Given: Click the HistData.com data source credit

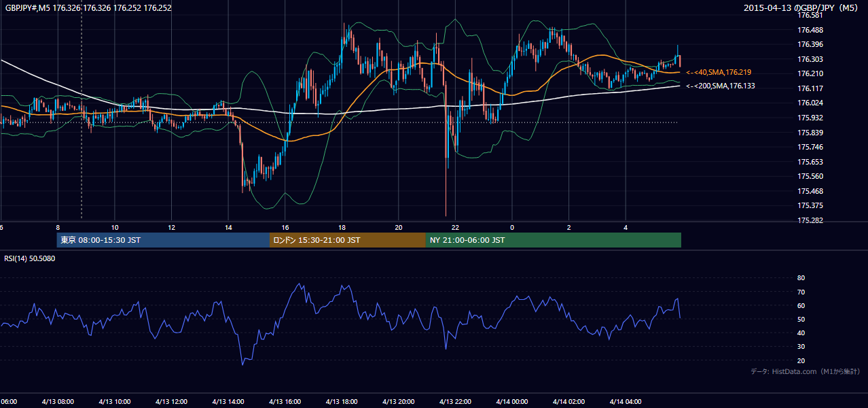Looking at the screenshot, I should coord(806,371).
